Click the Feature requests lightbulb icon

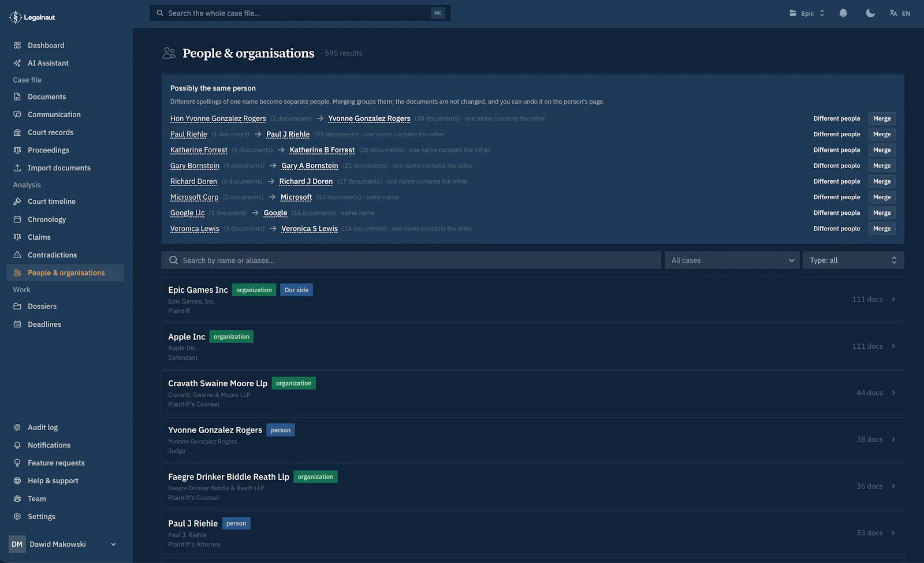17,463
